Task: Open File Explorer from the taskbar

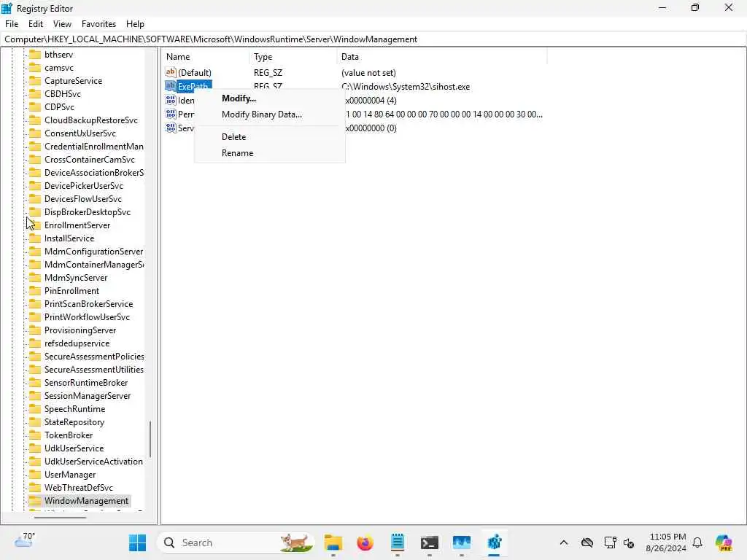Action: click(x=333, y=542)
